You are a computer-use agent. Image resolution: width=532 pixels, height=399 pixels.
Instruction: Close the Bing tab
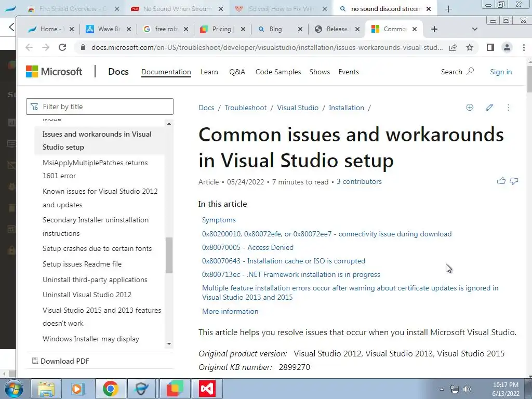pos(300,29)
